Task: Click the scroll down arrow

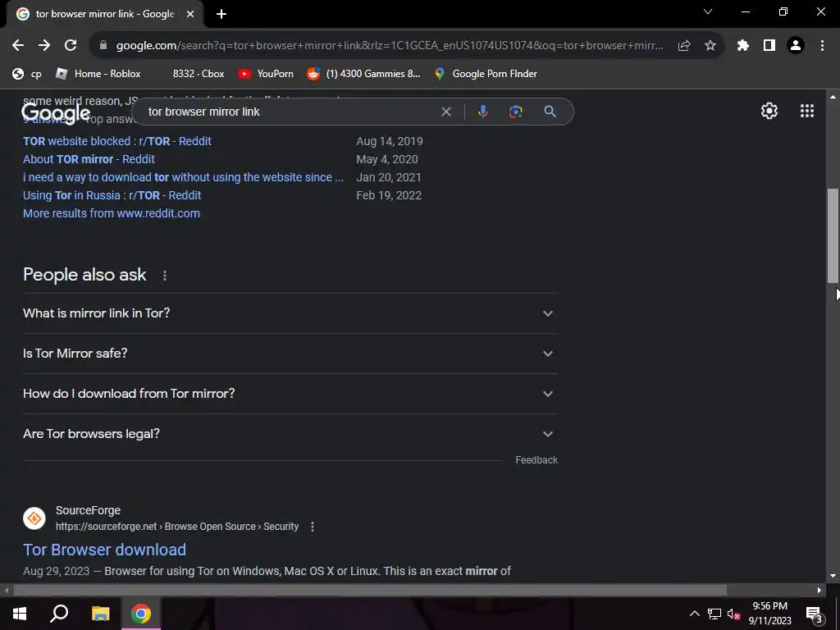Action: click(x=833, y=576)
